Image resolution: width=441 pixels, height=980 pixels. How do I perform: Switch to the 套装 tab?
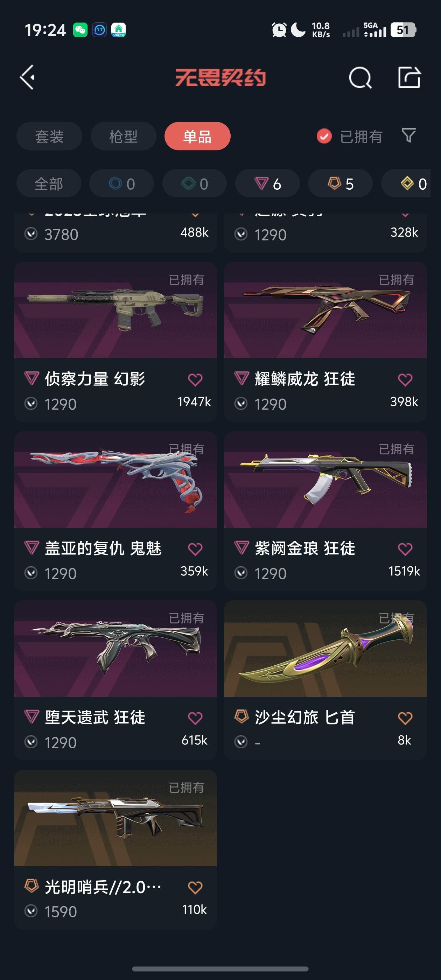pos(49,136)
